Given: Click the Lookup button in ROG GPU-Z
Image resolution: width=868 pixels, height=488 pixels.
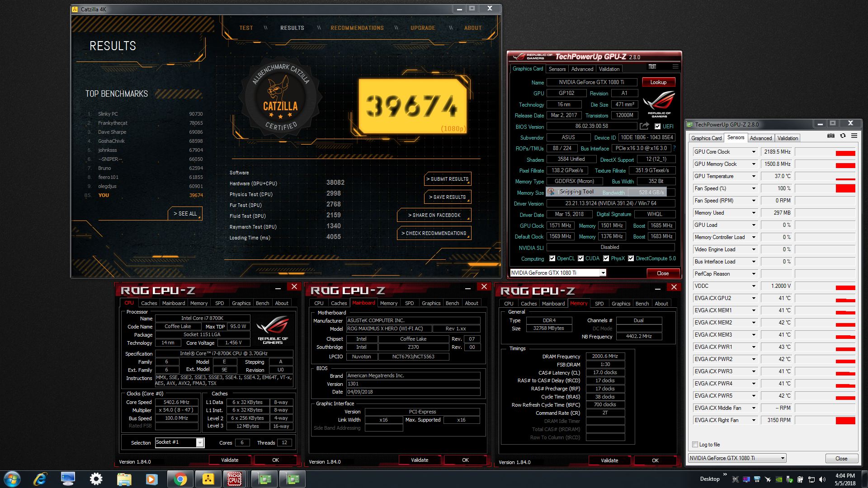Looking at the screenshot, I should coord(658,82).
